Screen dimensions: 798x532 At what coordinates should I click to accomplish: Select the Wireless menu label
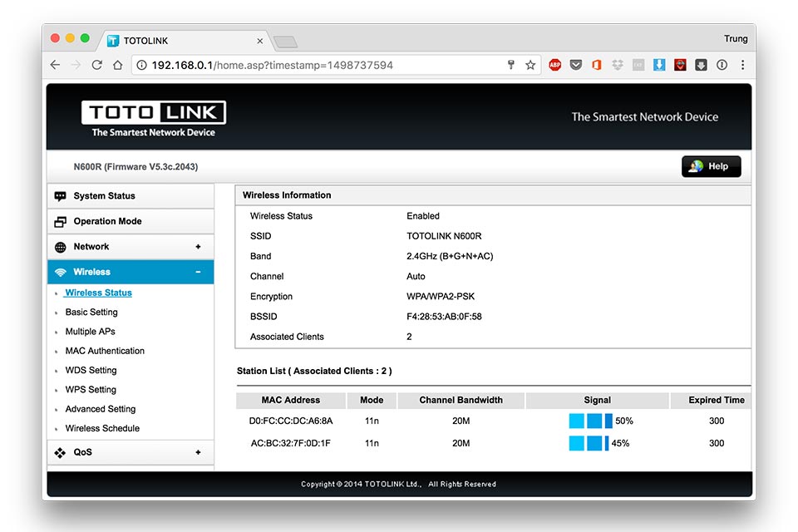[x=91, y=272]
